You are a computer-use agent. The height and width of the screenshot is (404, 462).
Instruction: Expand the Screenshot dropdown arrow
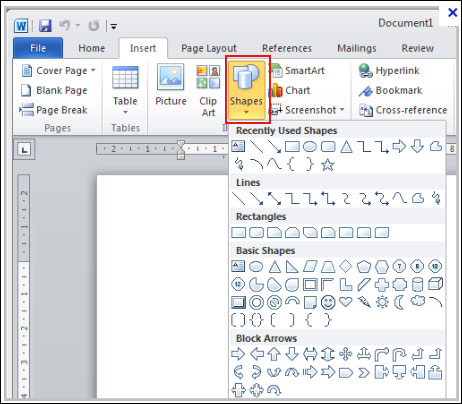(342, 110)
